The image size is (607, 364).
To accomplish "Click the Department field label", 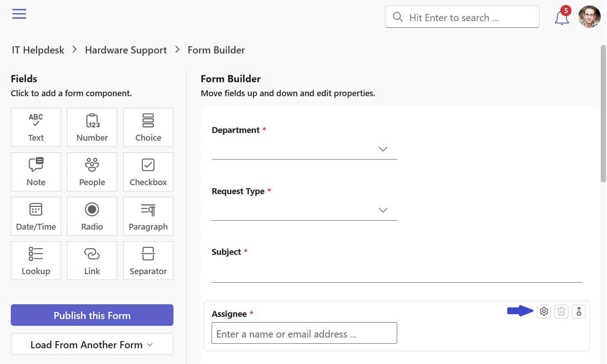I will tap(235, 130).
